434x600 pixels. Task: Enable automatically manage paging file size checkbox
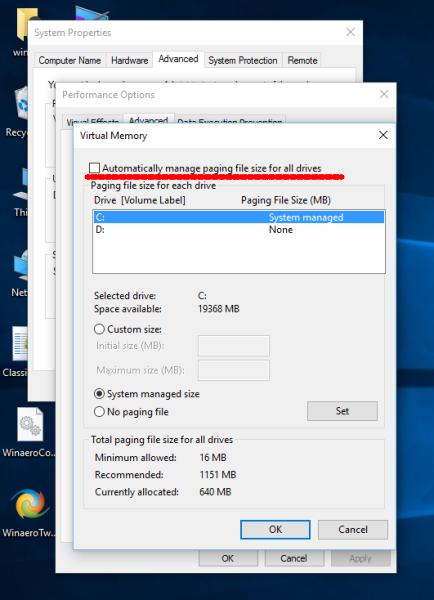[x=94, y=168]
